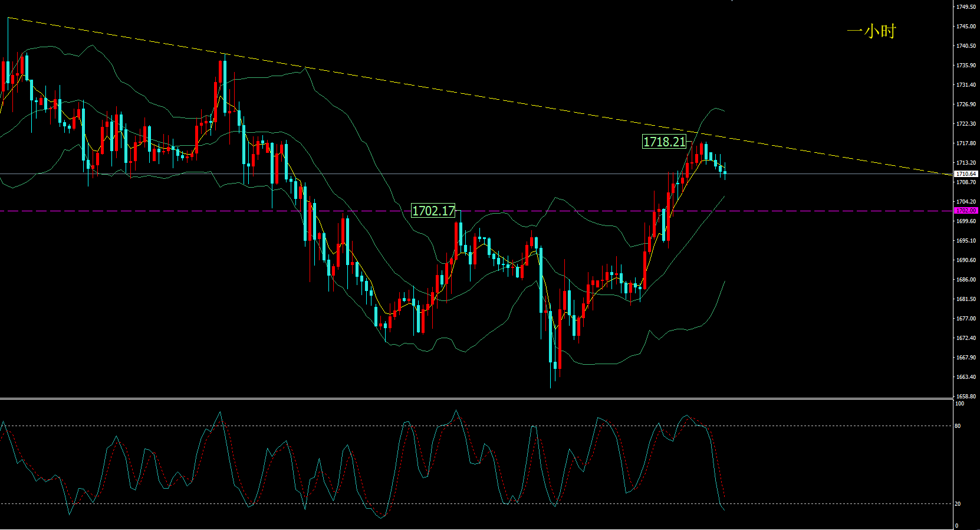This screenshot has width=980, height=530.
Task: Click the current price tag 1710.64
Action: [x=966, y=174]
